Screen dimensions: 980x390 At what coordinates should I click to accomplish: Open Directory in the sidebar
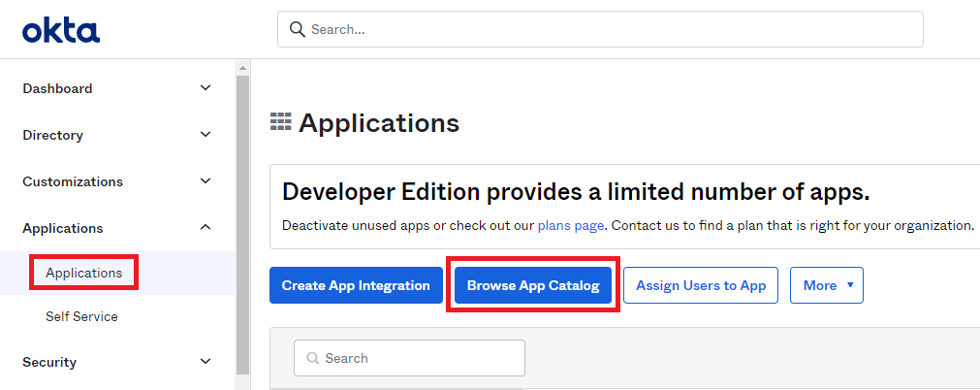click(52, 135)
